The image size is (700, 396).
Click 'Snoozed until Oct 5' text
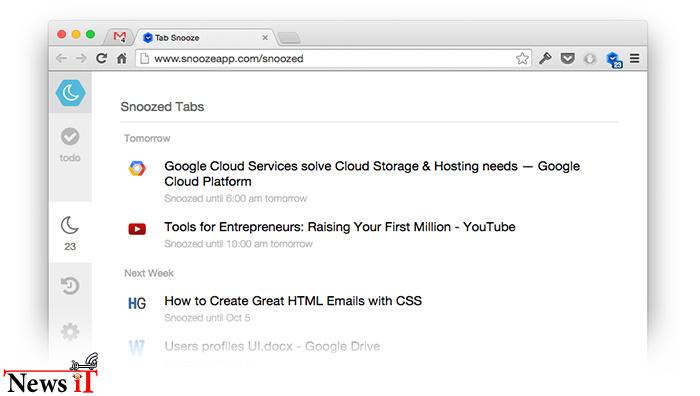coord(207,318)
